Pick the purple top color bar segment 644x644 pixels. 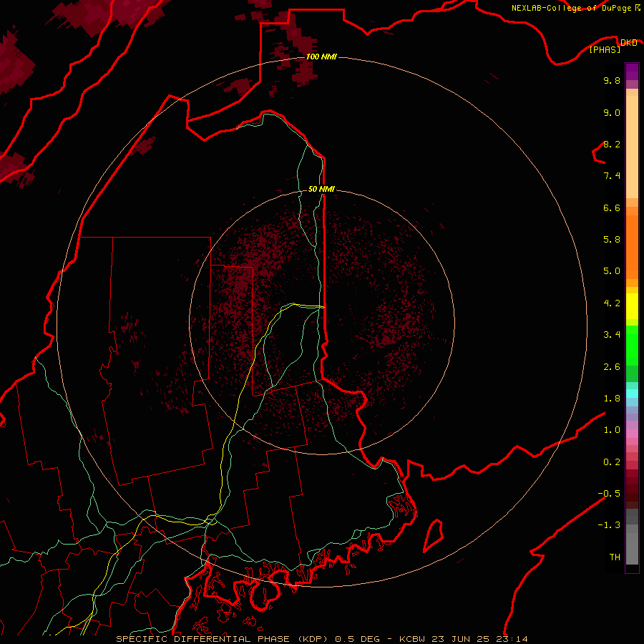(632, 72)
